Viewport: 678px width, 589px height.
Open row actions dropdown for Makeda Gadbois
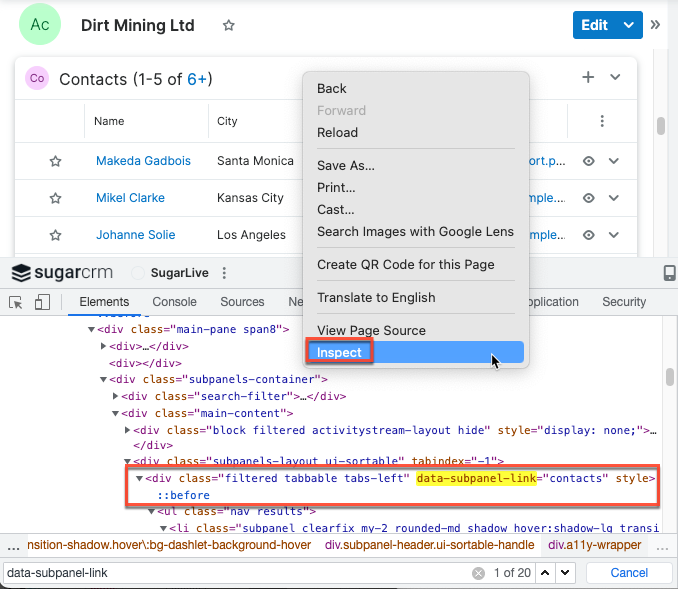click(x=614, y=161)
